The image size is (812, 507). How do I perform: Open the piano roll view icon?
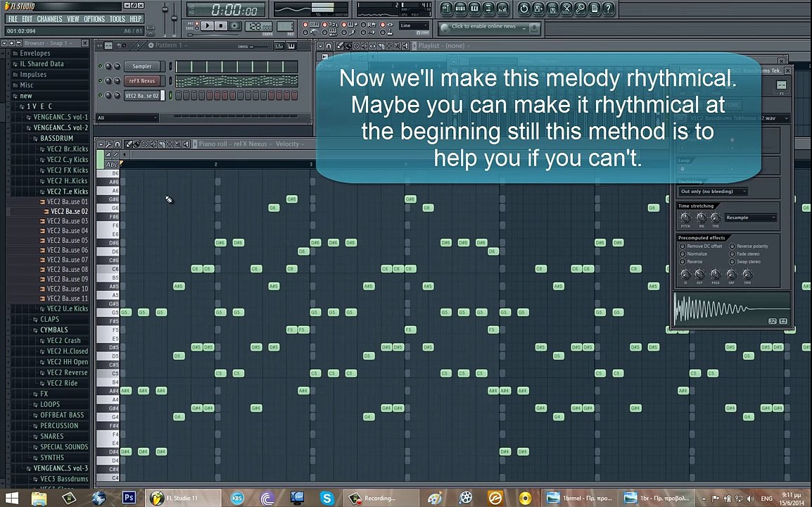click(x=474, y=8)
